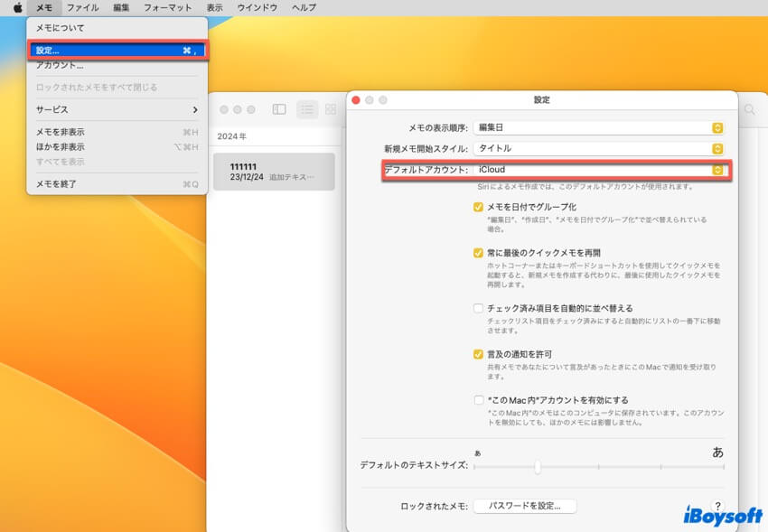768x532 pixels.
Task: Select ほかを非表示 menu item
Action: [x=117, y=147]
